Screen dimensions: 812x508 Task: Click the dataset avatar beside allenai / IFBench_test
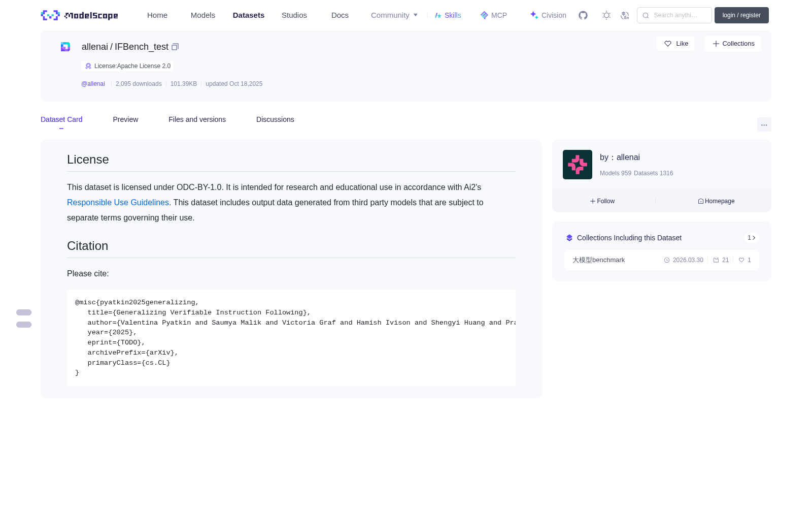pos(65,47)
